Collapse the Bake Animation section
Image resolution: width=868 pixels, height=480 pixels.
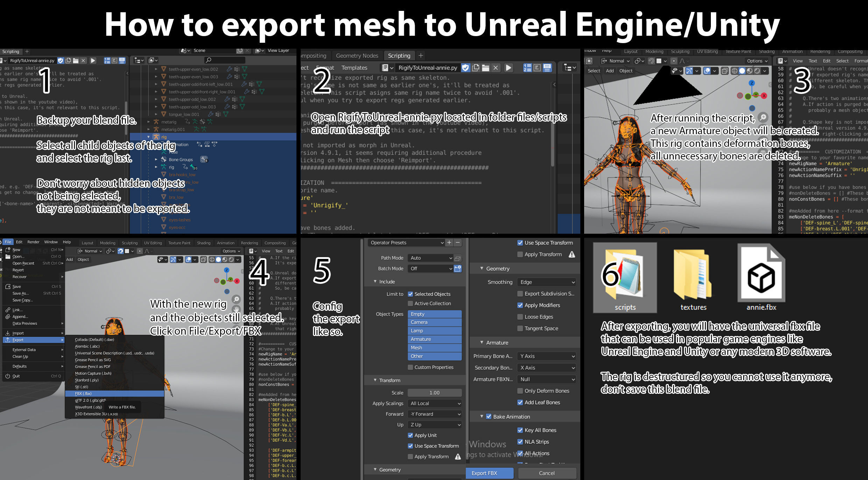(x=482, y=417)
